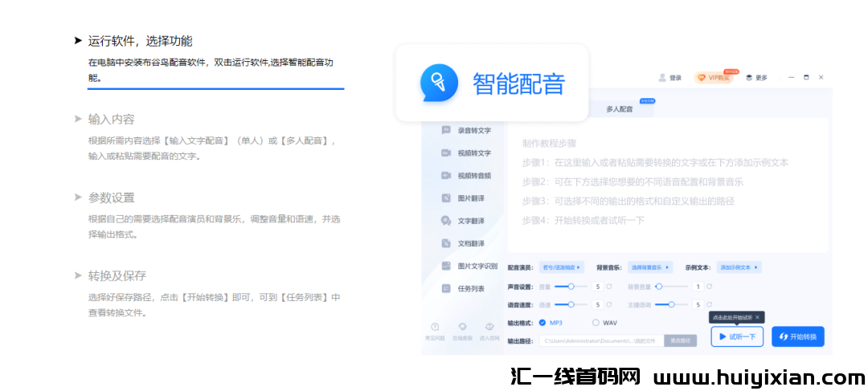Click the 音量 value box
This screenshot has width=868, height=391.
click(597, 287)
